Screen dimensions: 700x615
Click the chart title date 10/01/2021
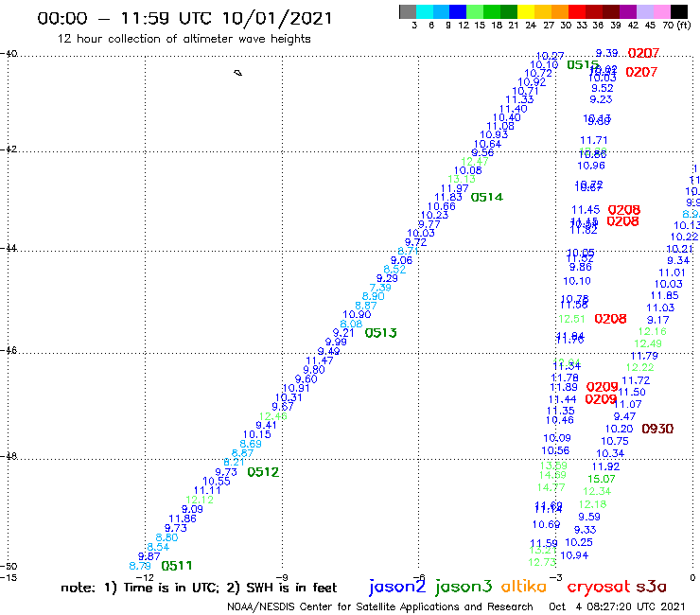277,18
